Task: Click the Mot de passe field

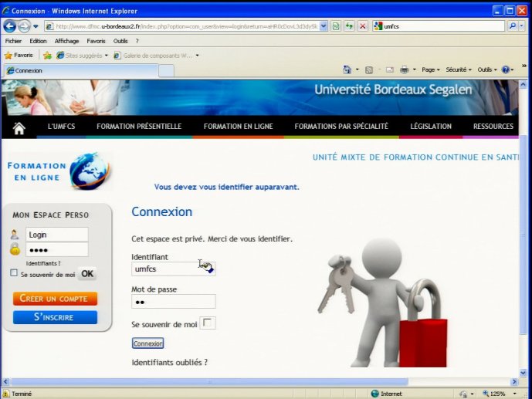Action: coord(174,301)
